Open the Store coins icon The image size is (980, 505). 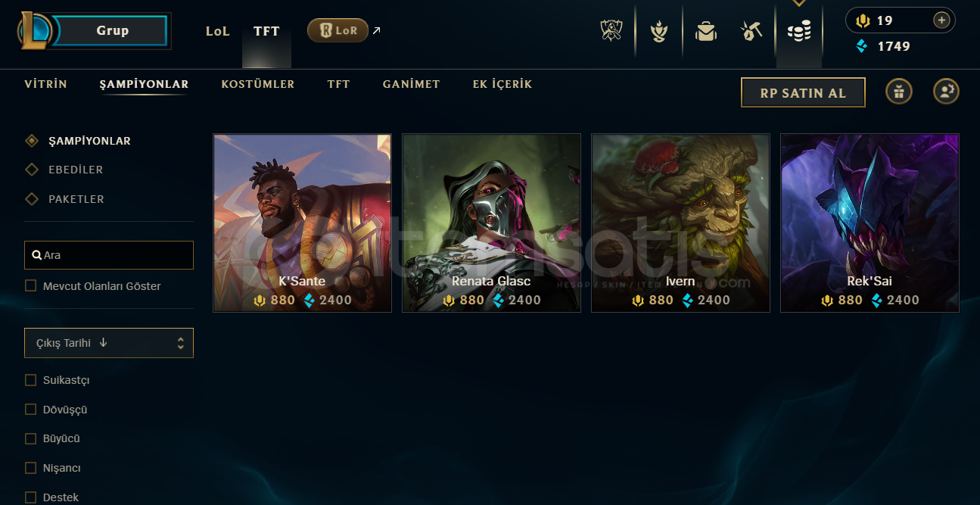[x=799, y=31]
